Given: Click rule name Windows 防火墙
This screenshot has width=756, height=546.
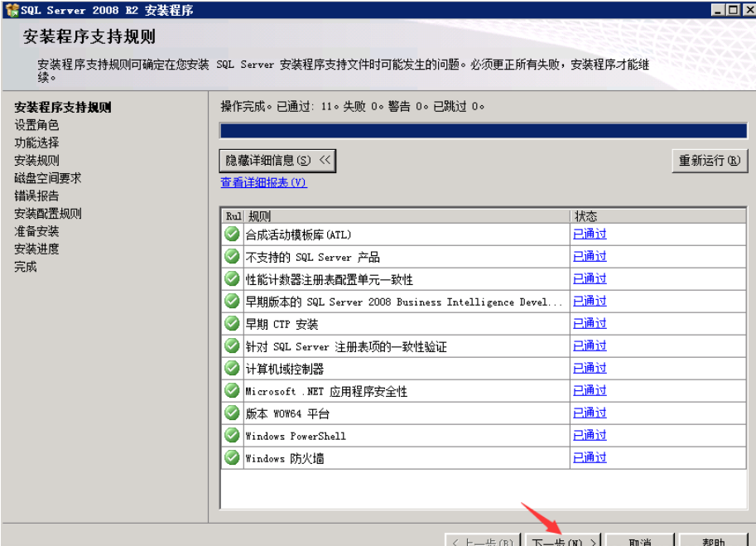Looking at the screenshot, I should [x=285, y=458].
